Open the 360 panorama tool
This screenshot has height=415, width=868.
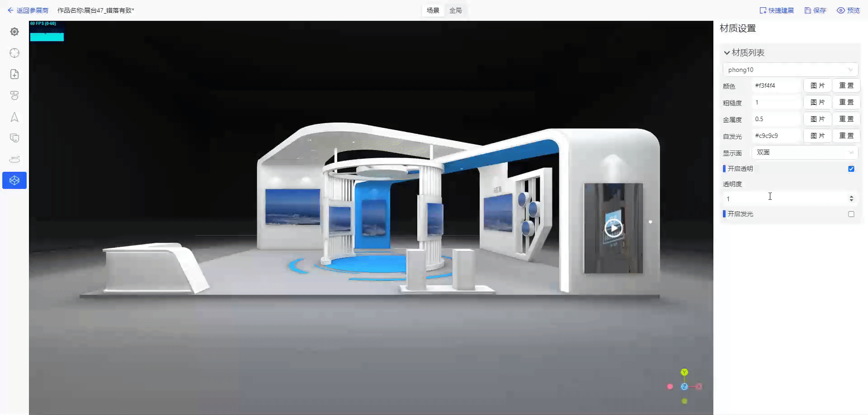pyautogui.click(x=14, y=159)
